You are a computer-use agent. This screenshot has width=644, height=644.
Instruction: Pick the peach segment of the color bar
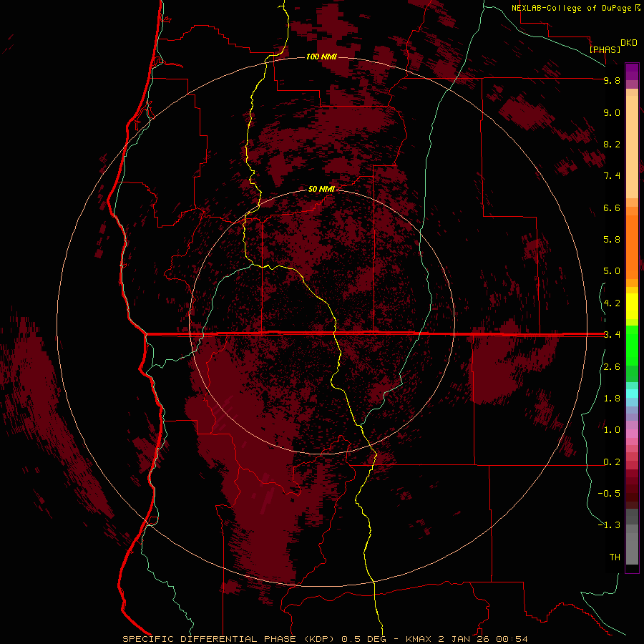(x=632, y=147)
